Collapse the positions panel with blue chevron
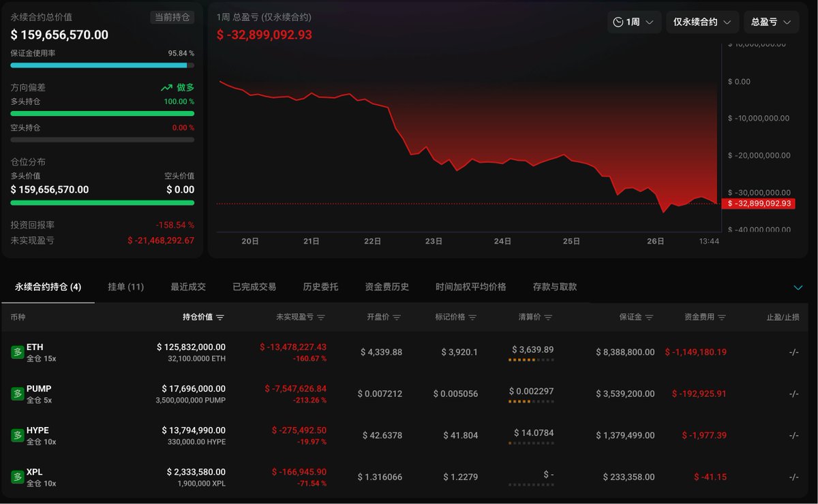The width and height of the screenshot is (818, 504). tap(798, 287)
